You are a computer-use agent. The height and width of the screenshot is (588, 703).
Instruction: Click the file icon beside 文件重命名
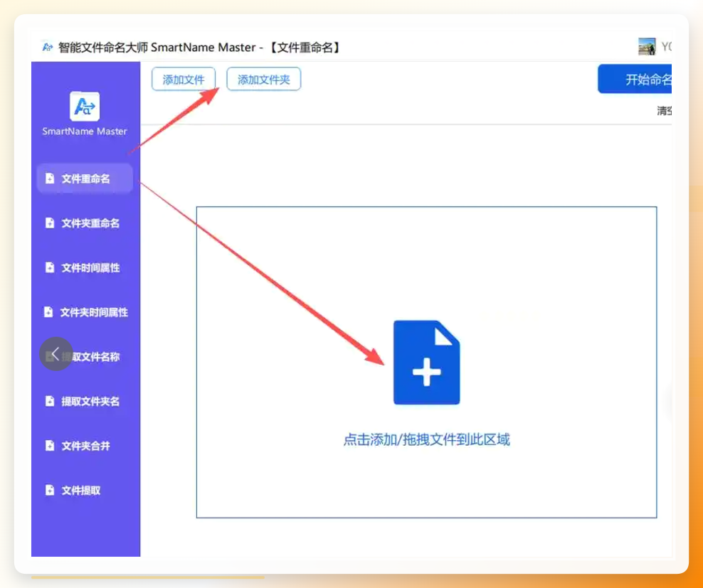(x=51, y=178)
